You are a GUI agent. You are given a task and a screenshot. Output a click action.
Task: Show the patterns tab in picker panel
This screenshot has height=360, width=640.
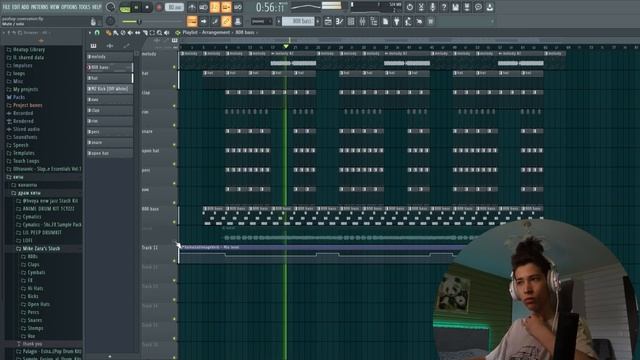coord(93,46)
